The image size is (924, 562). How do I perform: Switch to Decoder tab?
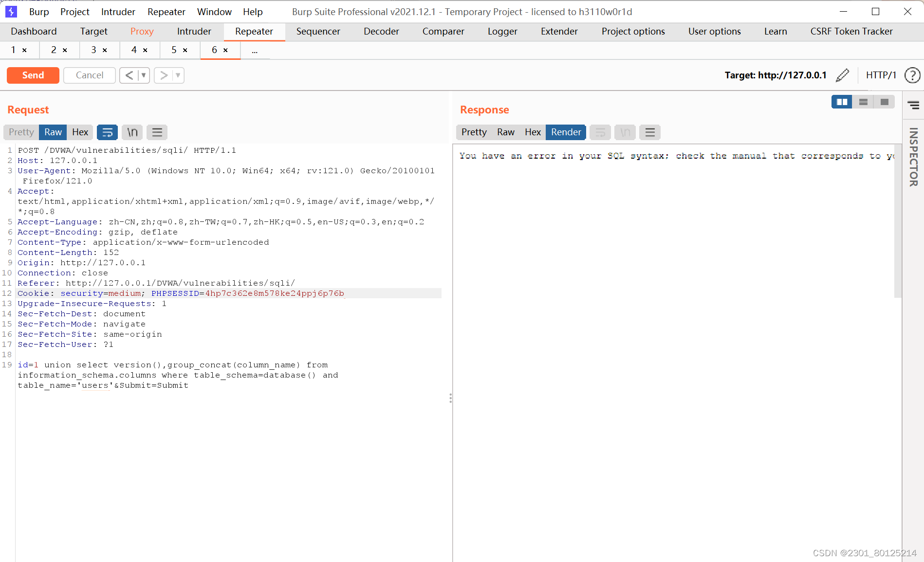[381, 32]
